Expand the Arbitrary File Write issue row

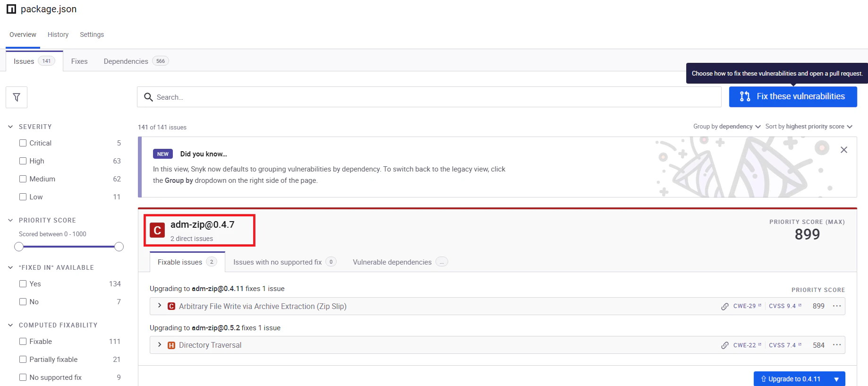pos(160,306)
